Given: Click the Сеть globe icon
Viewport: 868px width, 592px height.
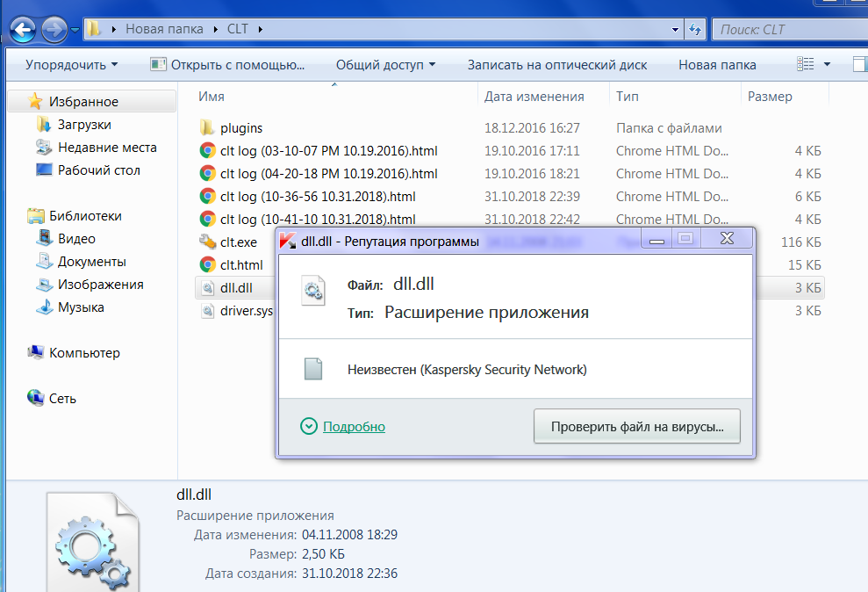Looking at the screenshot, I should [35, 398].
